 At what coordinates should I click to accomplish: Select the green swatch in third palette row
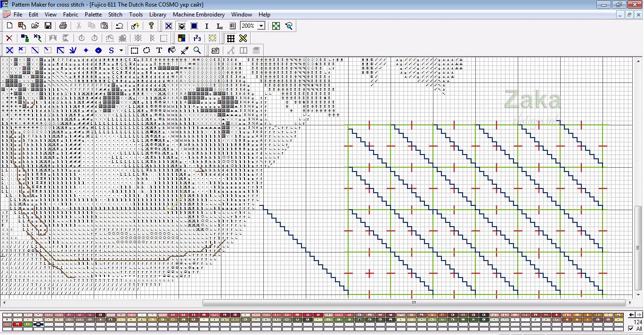click(x=28, y=324)
